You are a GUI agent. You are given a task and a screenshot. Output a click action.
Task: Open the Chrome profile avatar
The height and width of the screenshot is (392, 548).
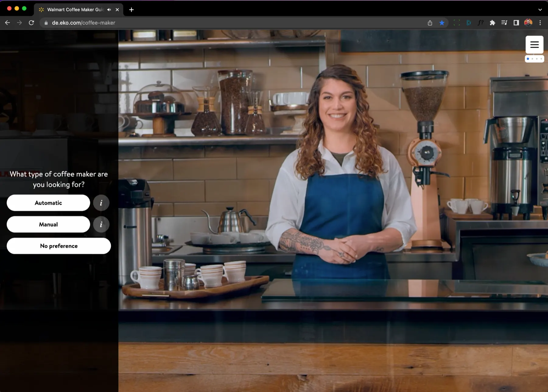point(528,23)
